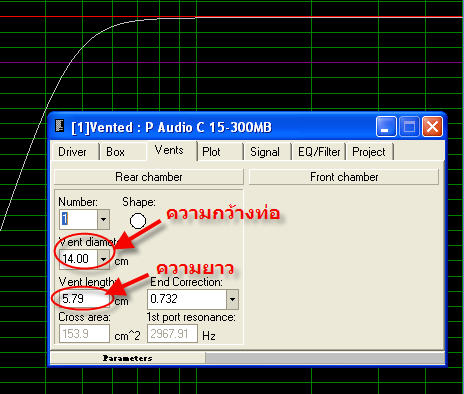Open the End Correction dropdown arrow

tap(232, 299)
